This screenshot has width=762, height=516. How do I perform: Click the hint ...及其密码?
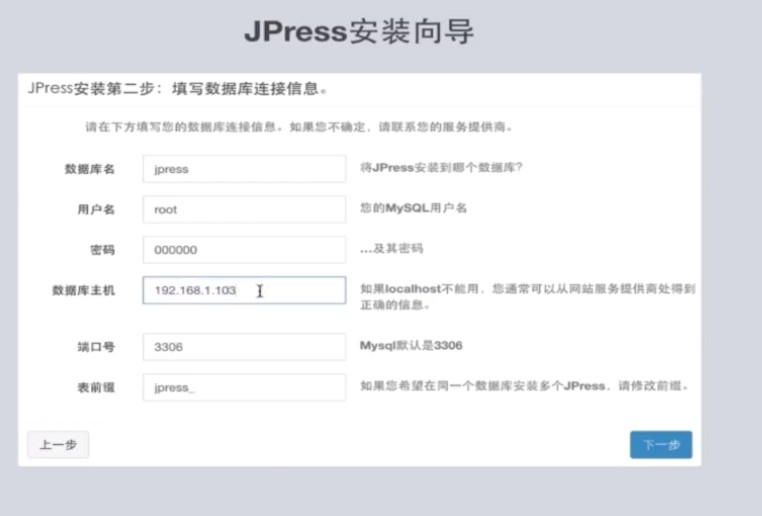tap(392, 249)
